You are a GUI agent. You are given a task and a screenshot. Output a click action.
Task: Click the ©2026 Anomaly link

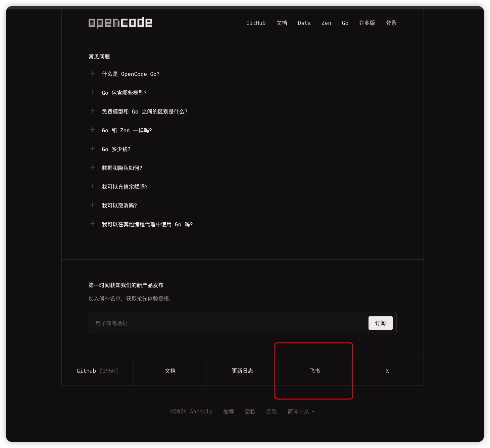click(191, 411)
